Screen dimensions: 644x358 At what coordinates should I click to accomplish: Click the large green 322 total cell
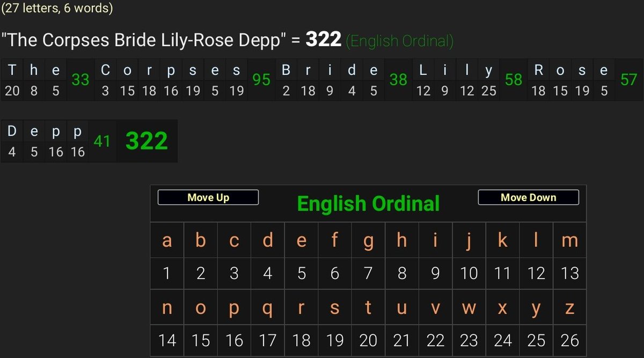[147, 141]
